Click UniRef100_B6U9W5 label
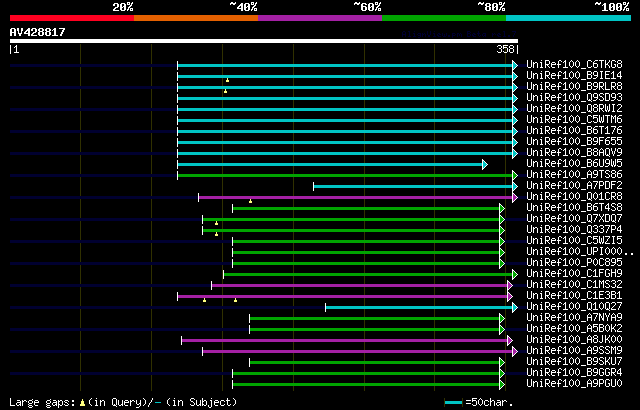 [574, 164]
